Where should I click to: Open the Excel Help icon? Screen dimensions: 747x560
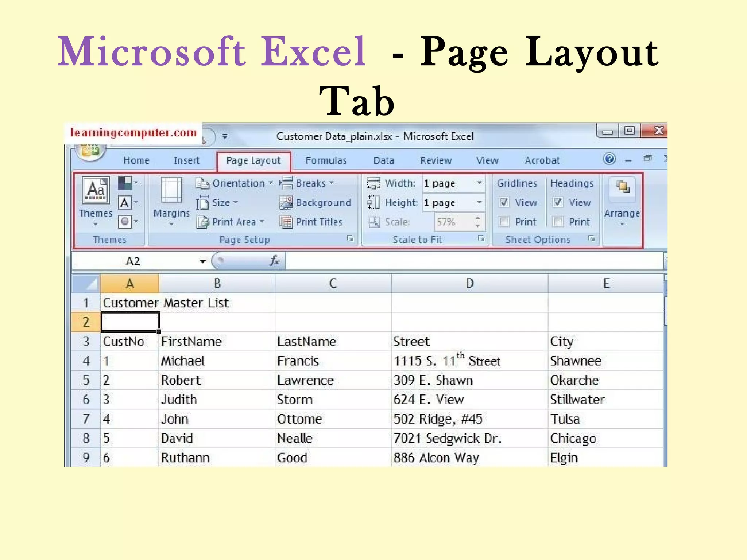609,159
